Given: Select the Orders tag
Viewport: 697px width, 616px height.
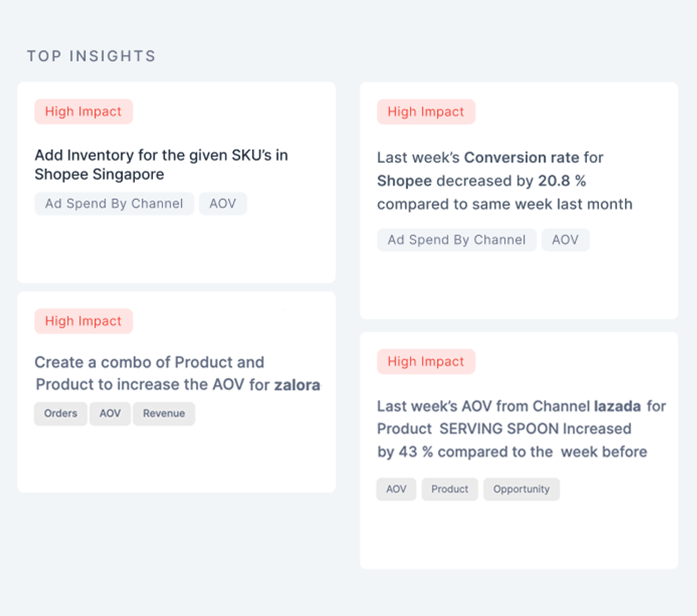Looking at the screenshot, I should pos(61,413).
